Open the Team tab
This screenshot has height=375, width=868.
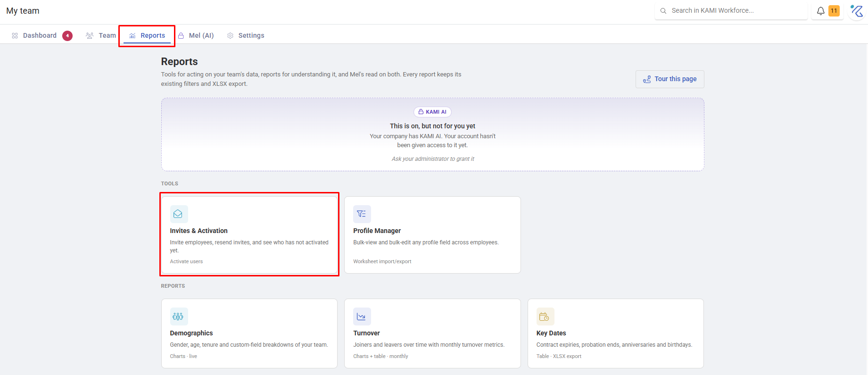point(101,35)
